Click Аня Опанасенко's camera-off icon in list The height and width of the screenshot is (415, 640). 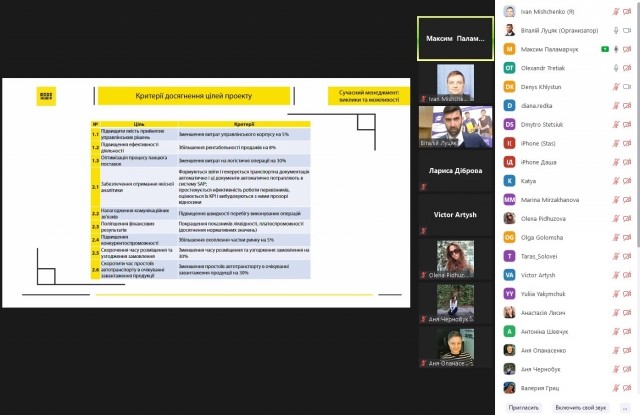click(627, 350)
